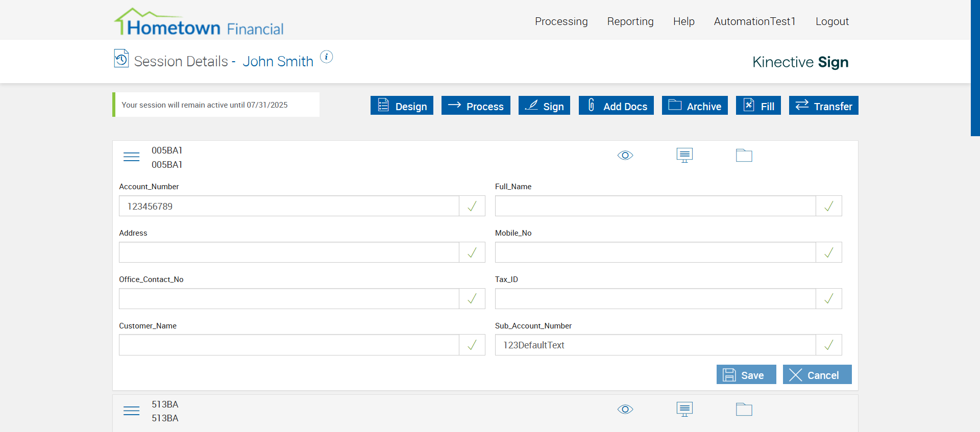This screenshot has height=432, width=980.
Task: Click the checkmark next to Account_Number field
Action: tap(472, 207)
